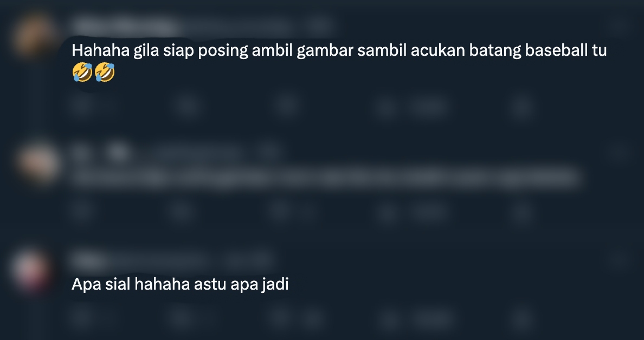
Task: Reply to the 'Apa sial hahaha' tweet
Action: pos(82,318)
